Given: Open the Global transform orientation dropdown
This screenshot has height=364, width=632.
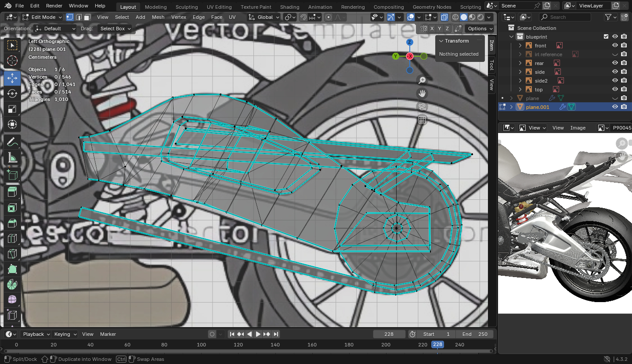Looking at the screenshot, I should pos(263,17).
